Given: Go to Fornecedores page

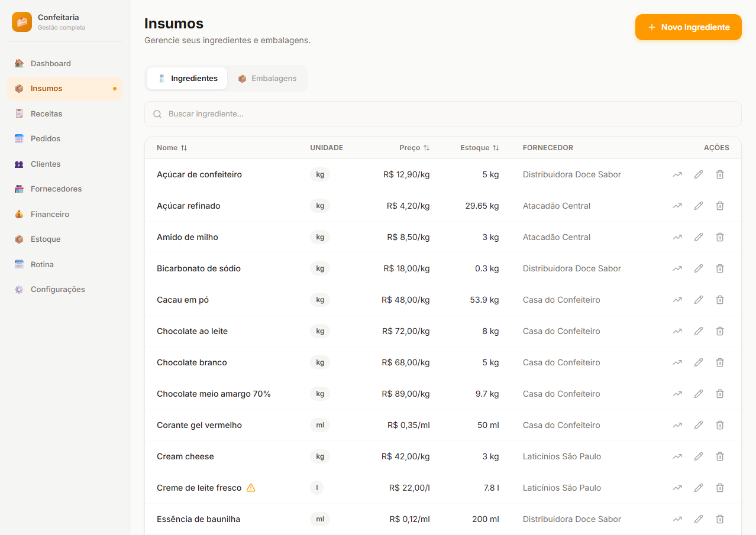Looking at the screenshot, I should 56,189.
